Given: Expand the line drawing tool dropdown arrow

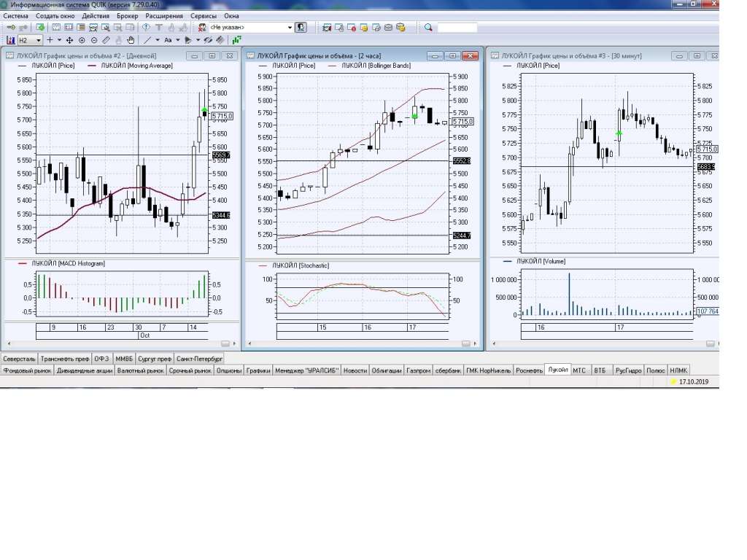Looking at the screenshot, I should pyautogui.click(x=157, y=40).
